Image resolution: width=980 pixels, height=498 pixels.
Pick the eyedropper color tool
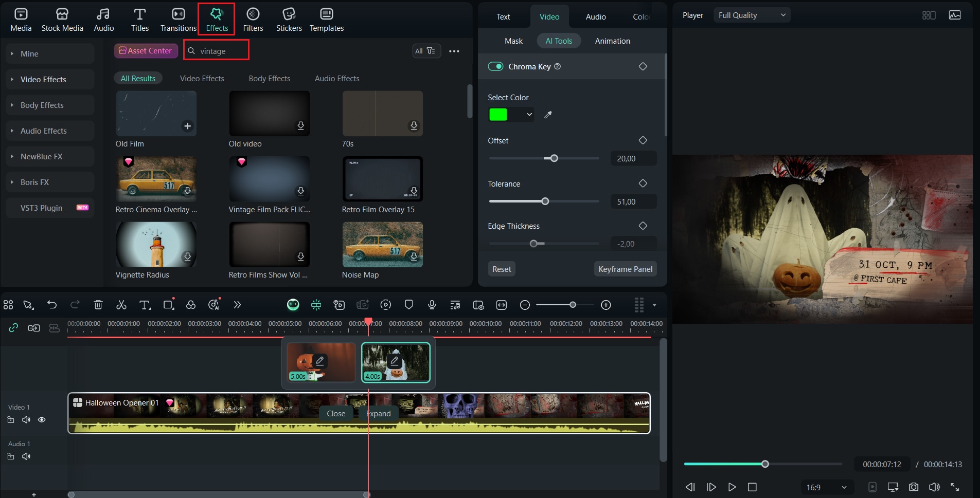548,115
